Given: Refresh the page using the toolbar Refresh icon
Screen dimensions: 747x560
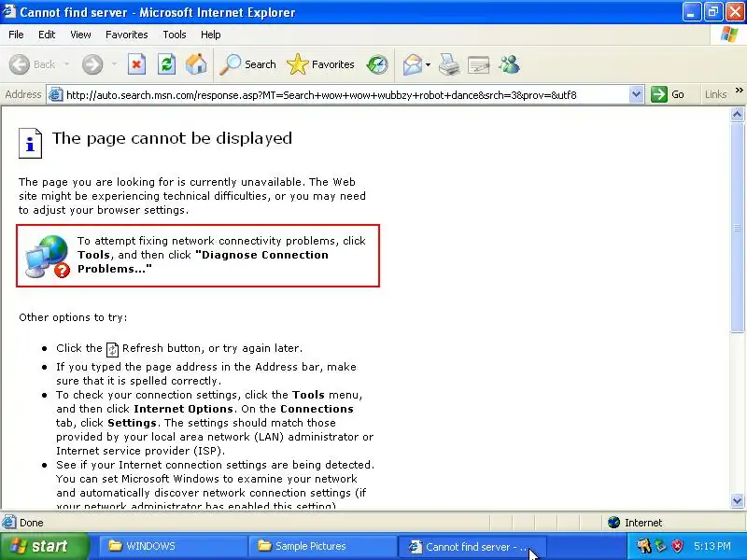Looking at the screenshot, I should 167,64.
